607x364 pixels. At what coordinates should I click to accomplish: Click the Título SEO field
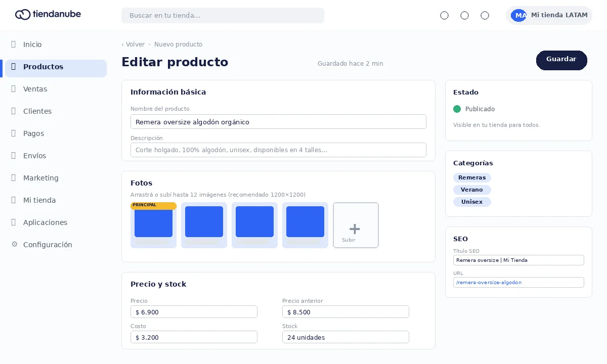[x=518, y=260]
